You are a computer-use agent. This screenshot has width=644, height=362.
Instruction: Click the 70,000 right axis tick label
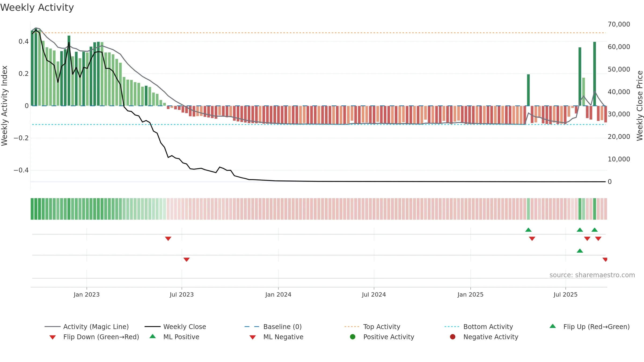point(619,24)
